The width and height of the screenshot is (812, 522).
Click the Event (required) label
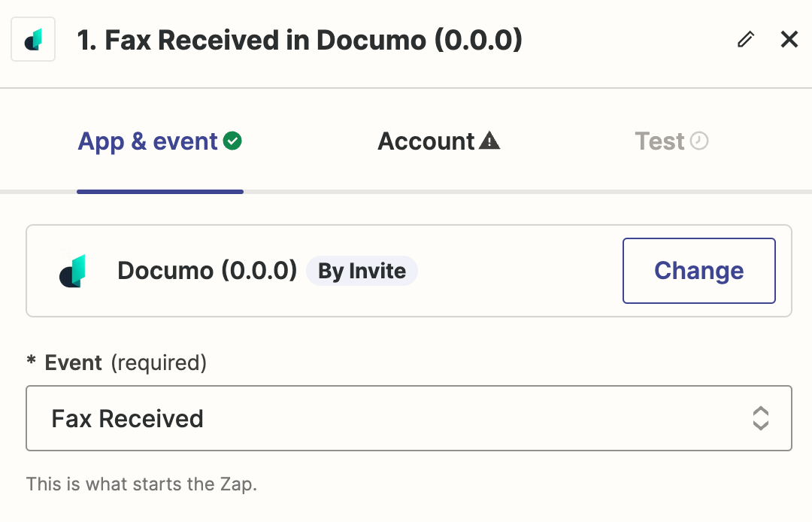tap(117, 363)
